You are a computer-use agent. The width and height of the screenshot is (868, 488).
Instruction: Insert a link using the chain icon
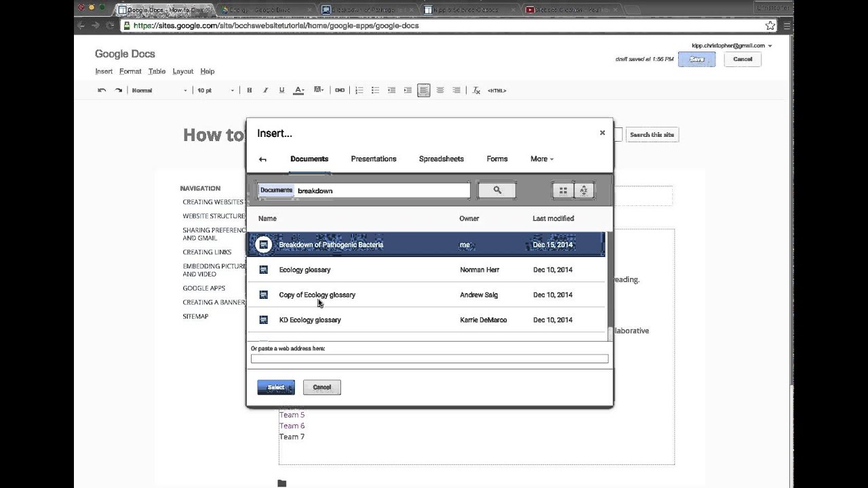(340, 90)
